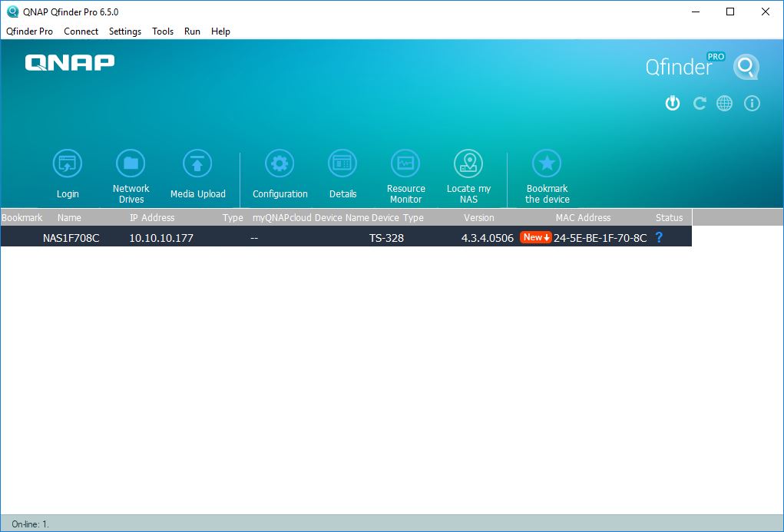The image size is (784, 532).
Task: Click the New firmware update badge
Action: [x=535, y=237]
